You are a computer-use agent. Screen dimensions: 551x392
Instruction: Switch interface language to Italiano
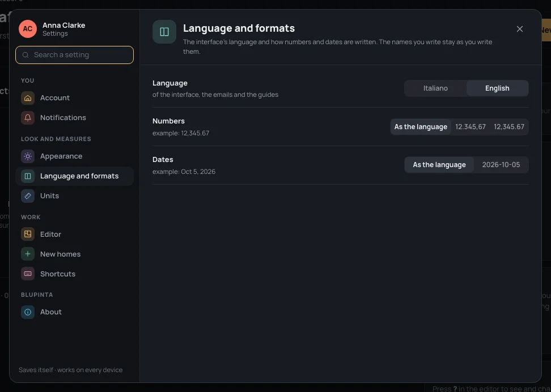435,88
